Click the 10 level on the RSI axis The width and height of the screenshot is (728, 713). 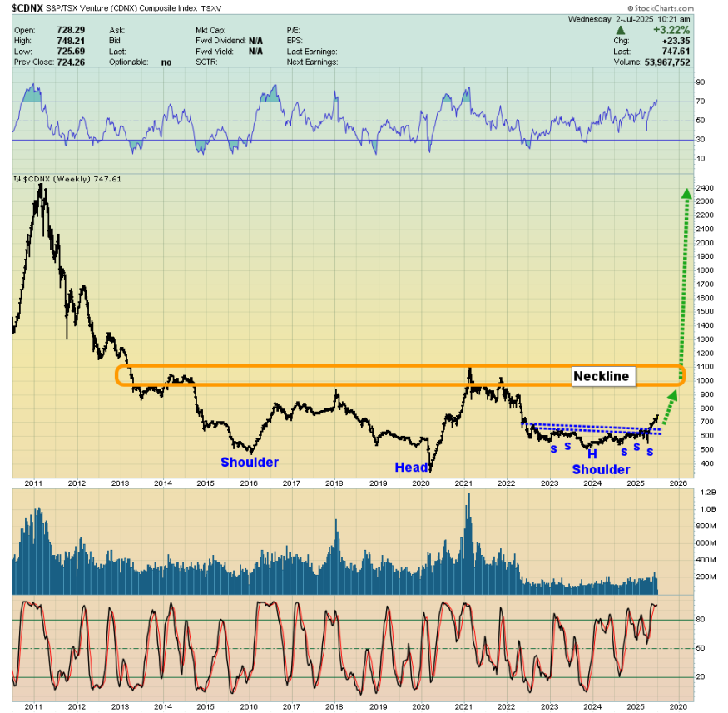(701, 159)
